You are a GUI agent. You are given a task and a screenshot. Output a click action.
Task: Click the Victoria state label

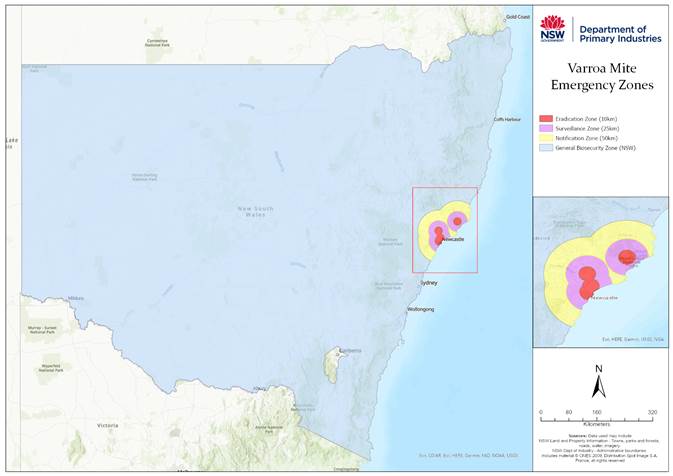pos(106,426)
